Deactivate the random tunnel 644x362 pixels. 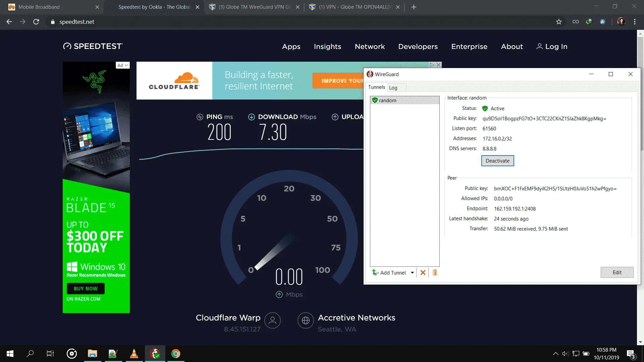click(x=497, y=161)
